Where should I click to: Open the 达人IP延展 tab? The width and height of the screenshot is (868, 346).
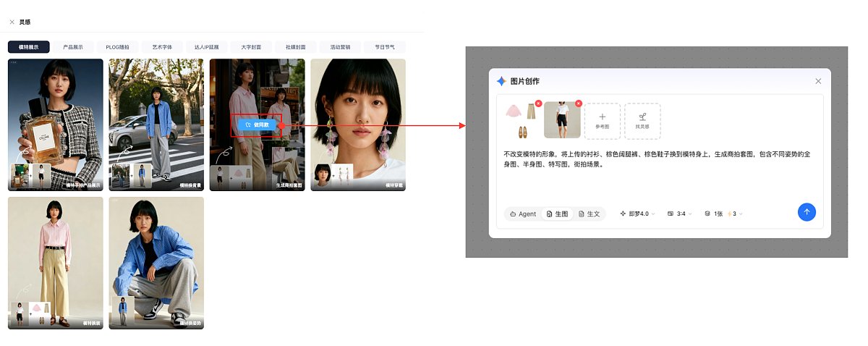pyautogui.click(x=206, y=47)
